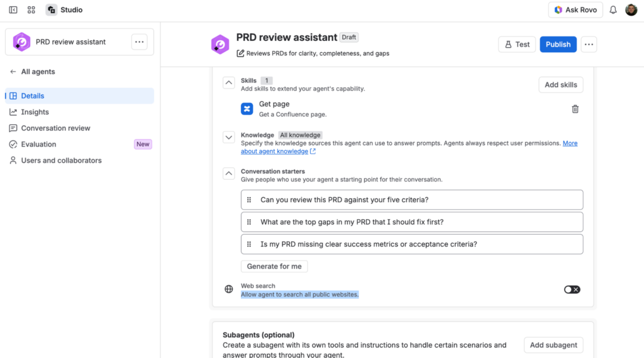Toggle Web search switch on
This screenshot has height=358, width=644.
pyautogui.click(x=572, y=290)
